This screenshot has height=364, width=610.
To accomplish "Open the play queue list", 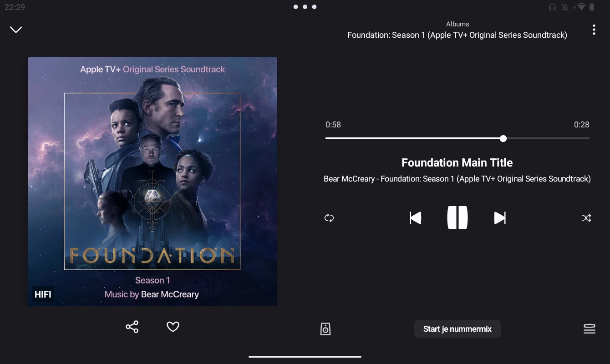I will tap(590, 329).
